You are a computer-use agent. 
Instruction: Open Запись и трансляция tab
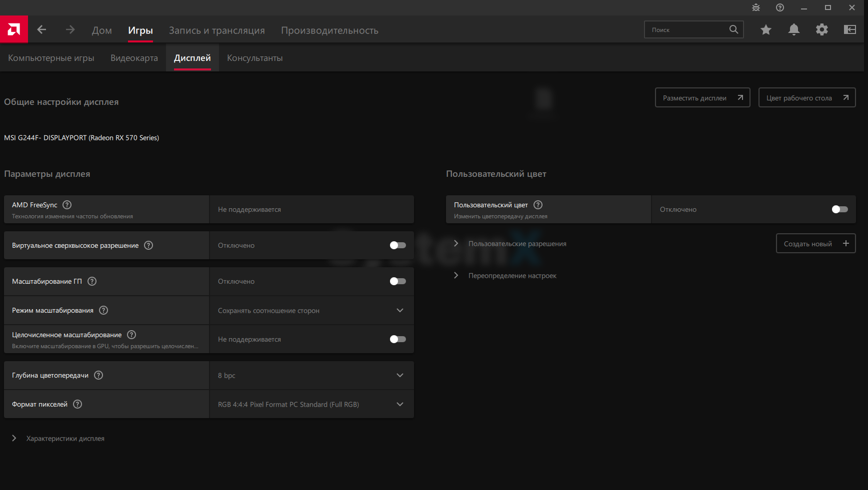[217, 30]
